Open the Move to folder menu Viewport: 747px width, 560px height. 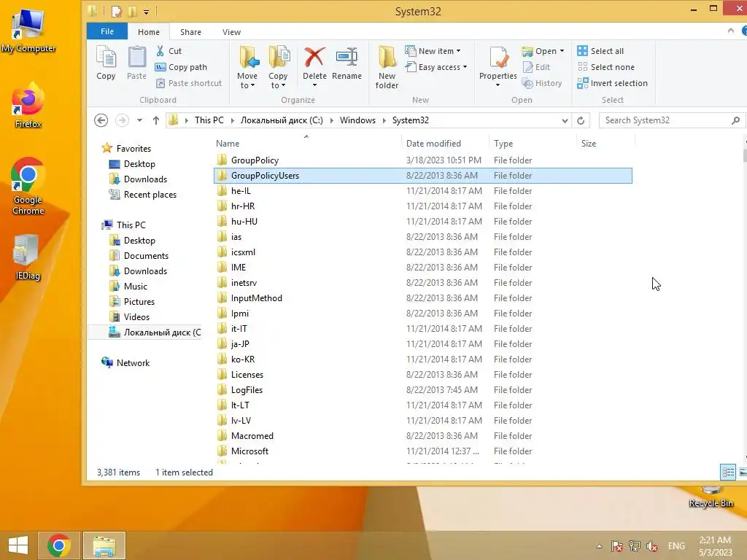click(x=247, y=67)
